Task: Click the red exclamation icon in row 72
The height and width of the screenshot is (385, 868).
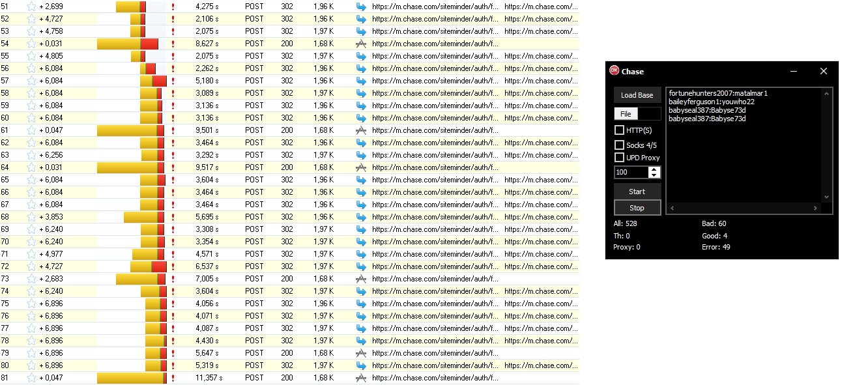Action: click(x=173, y=266)
